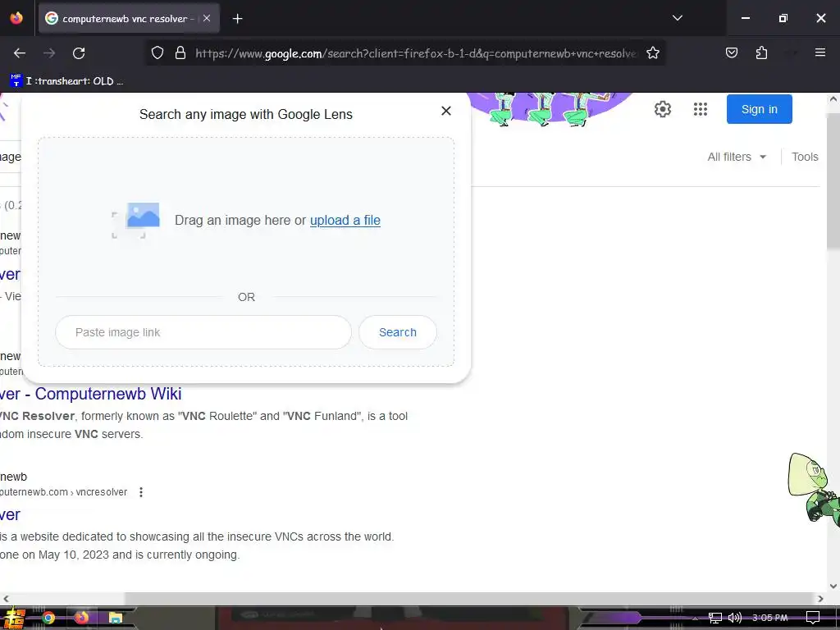Select the computernewb vnc resolver tab
Screen dimensions: 840x630
tap(129, 19)
